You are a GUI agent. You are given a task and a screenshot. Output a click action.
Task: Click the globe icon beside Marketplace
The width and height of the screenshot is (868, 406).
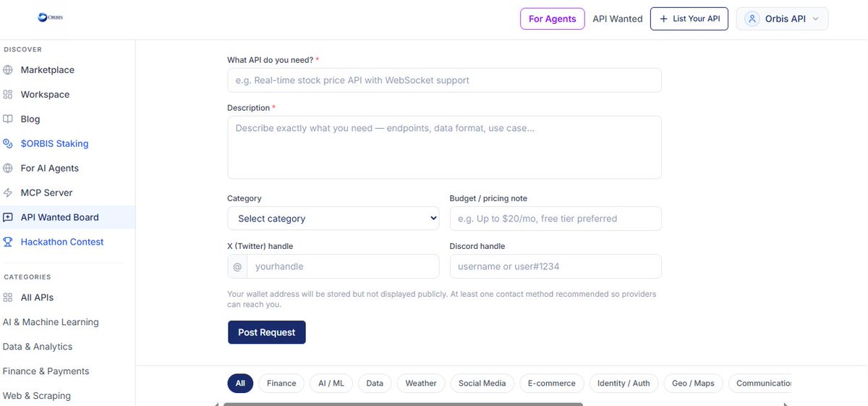pos(8,70)
